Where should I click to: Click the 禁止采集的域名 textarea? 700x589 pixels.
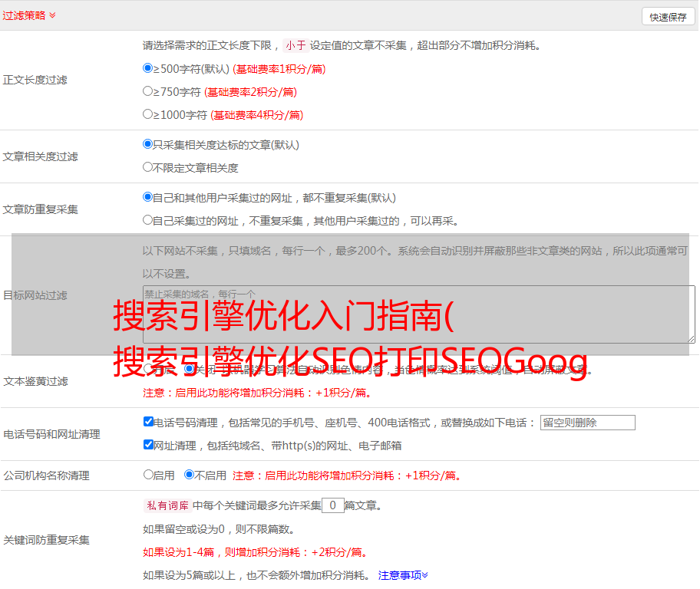click(x=419, y=314)
